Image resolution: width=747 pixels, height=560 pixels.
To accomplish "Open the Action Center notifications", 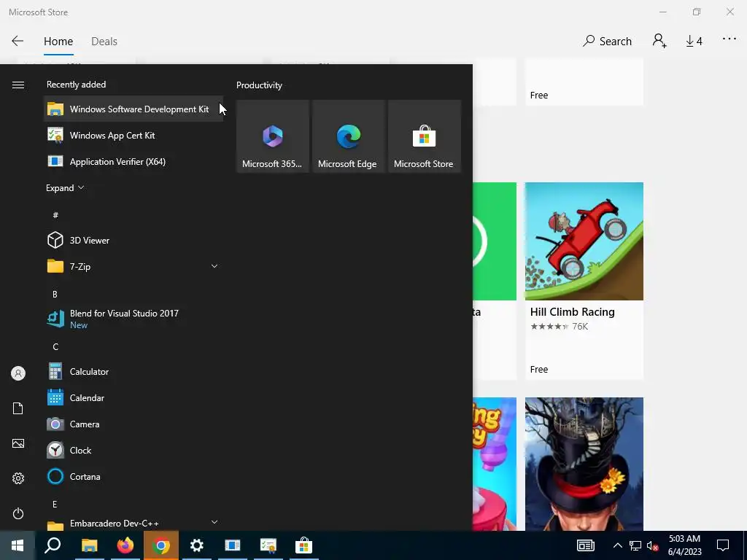I will (723, 545).
